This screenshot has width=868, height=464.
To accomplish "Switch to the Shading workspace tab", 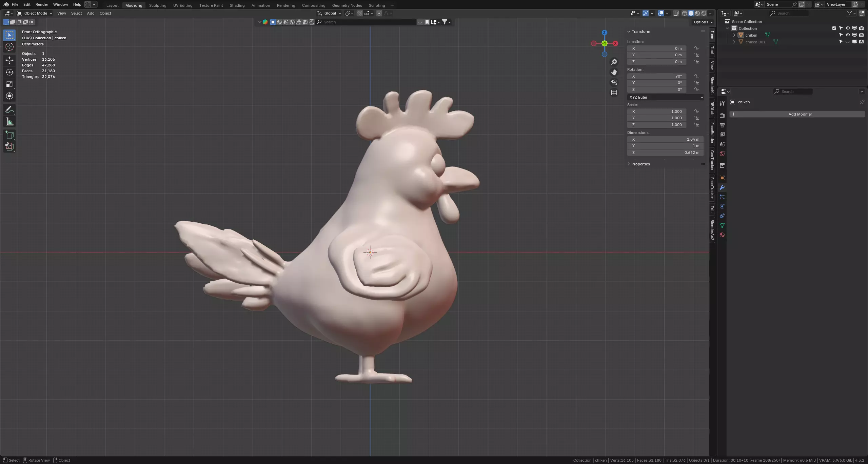I will pos(237,5).
